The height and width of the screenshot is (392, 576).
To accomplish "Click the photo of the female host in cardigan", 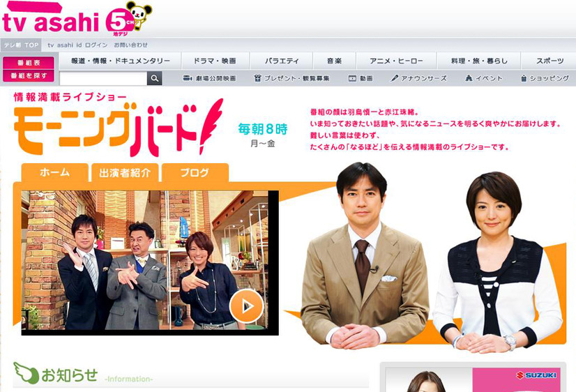I will click(497, 262).
